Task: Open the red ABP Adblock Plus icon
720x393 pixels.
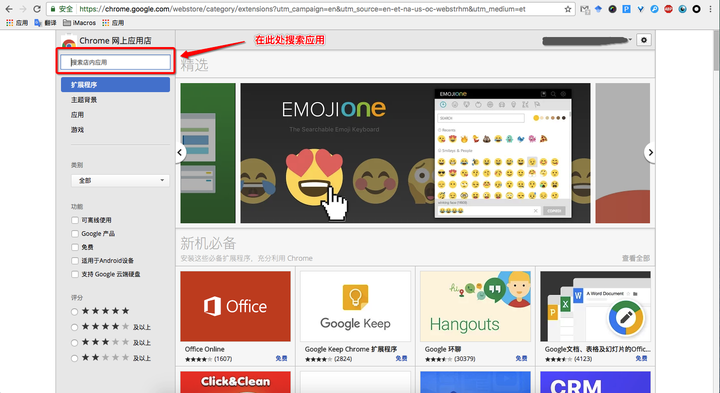Action: (x=669, y=9)
